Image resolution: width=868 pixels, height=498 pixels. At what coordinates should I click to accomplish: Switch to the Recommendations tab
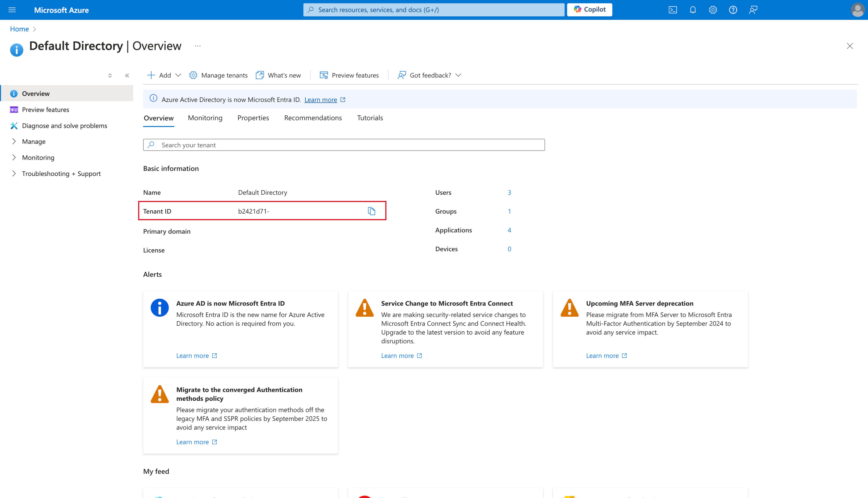coord(313,118)
